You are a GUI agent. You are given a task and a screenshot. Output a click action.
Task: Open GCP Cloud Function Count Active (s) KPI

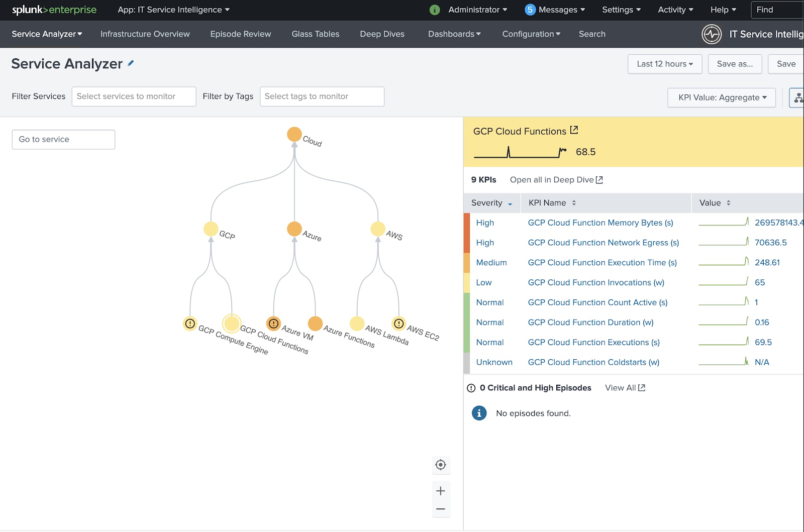(597, 302)
